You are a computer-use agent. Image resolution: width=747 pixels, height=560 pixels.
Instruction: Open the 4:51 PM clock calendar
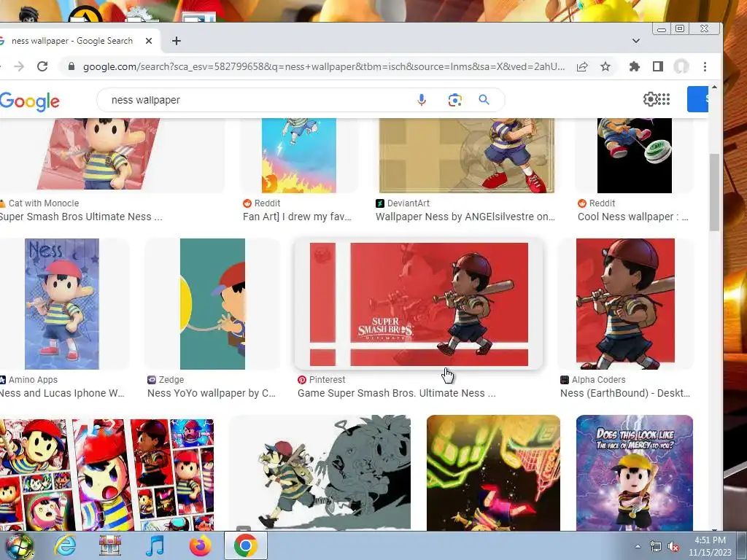coord(710,546)
